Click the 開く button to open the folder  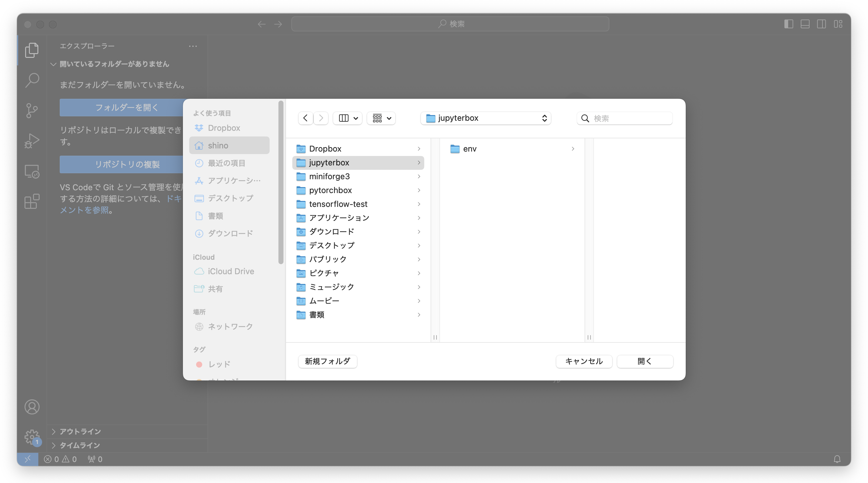[645, 361]
